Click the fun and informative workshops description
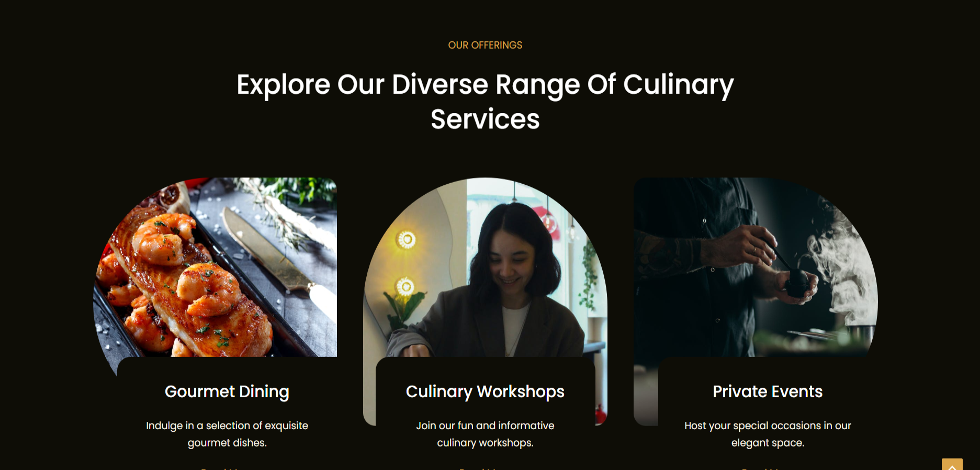 click(x=485, y=434)
